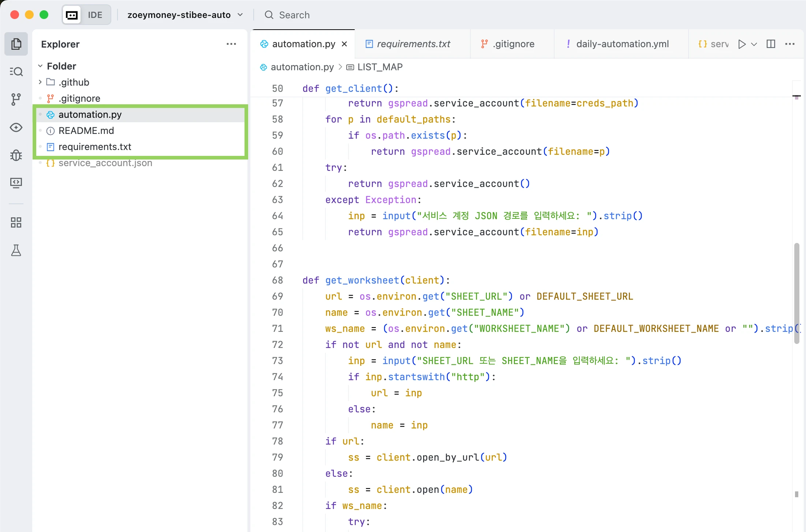Open run options dropdown arrow

(x=754, y=44)
